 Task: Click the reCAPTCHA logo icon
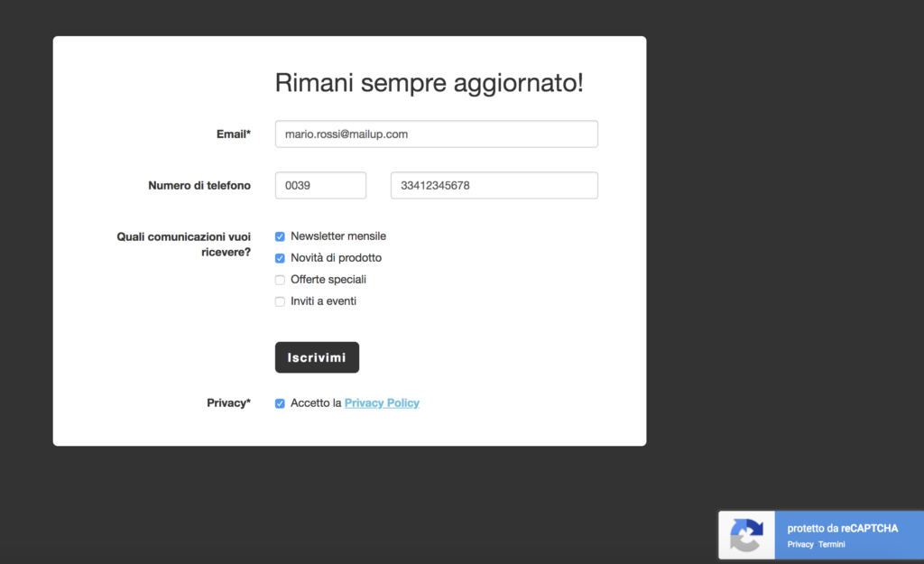tap(746, 536)
